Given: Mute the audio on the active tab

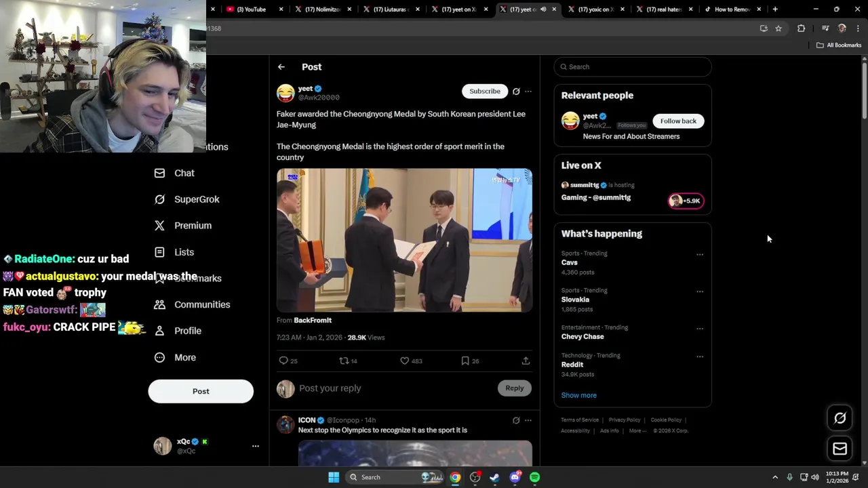Looking at the screenshot, I should (543, 9).
